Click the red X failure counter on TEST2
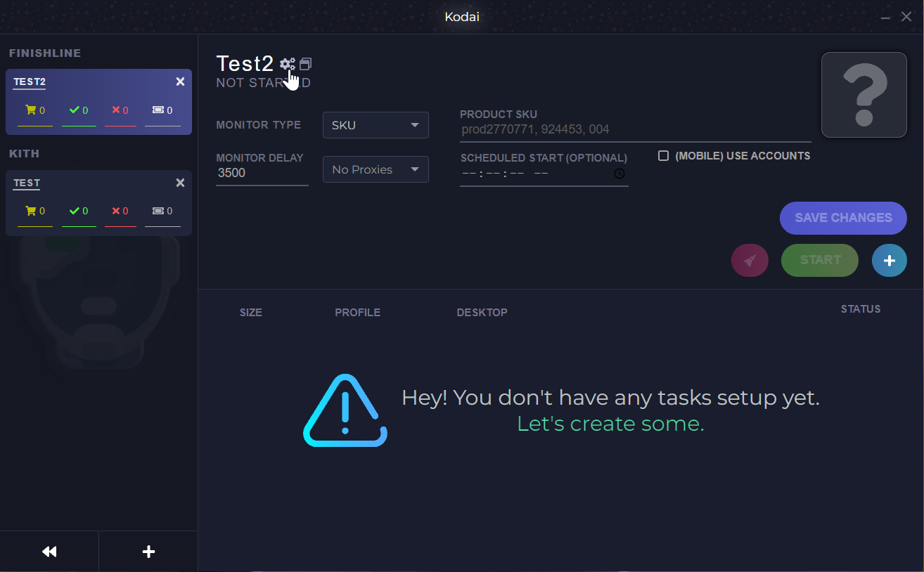The width and height of the screenshot is (924, 572). (120, 110)
